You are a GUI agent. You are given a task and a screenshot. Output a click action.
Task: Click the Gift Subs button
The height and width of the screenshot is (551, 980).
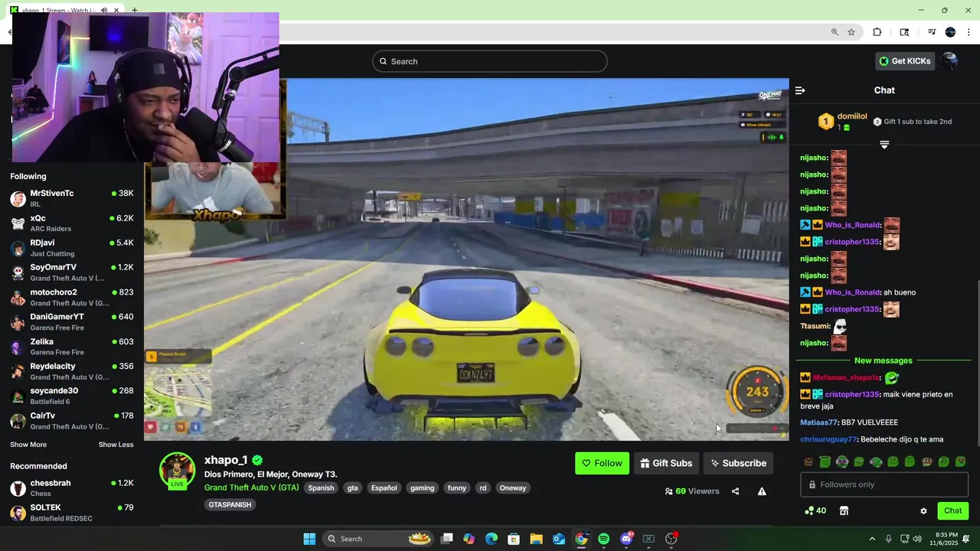tap(666, 463)
